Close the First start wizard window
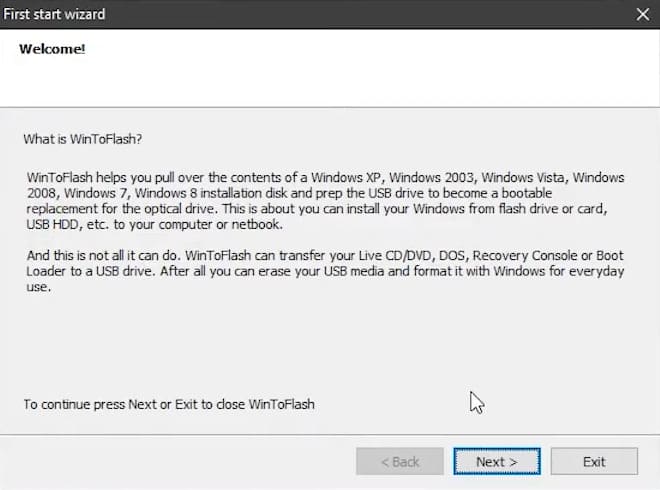Viewport: 660px width, 490px height. pyautogui.click(x=642, y=14)
